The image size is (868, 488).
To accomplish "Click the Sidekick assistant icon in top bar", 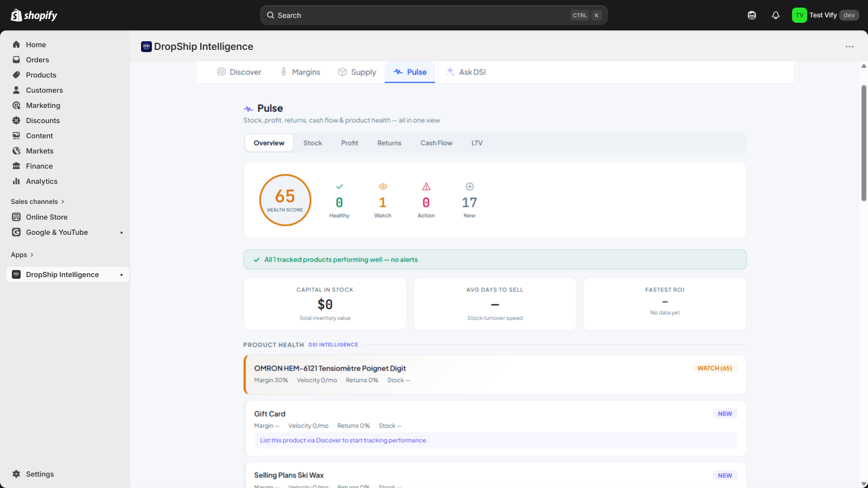I will 752,15.
